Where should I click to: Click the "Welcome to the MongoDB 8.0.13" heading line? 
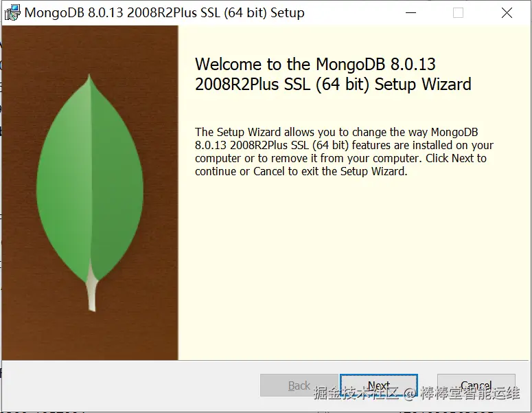point(315,64)
